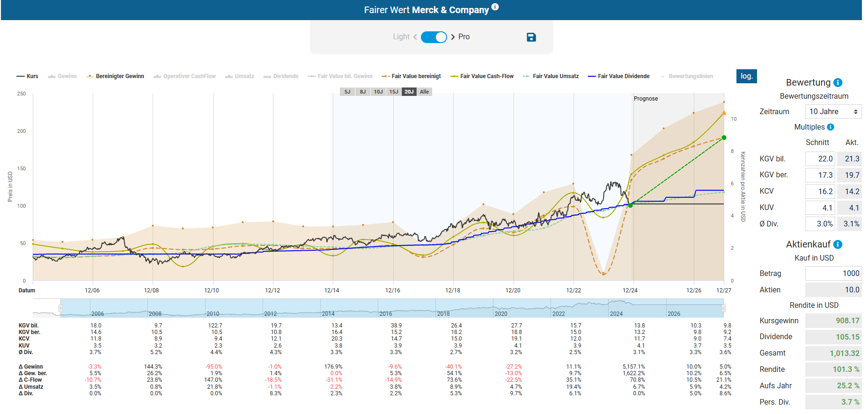Click the KGV bil. Schnitt value field
This screenshot has width=868, height=414.
tap(820, 159)
